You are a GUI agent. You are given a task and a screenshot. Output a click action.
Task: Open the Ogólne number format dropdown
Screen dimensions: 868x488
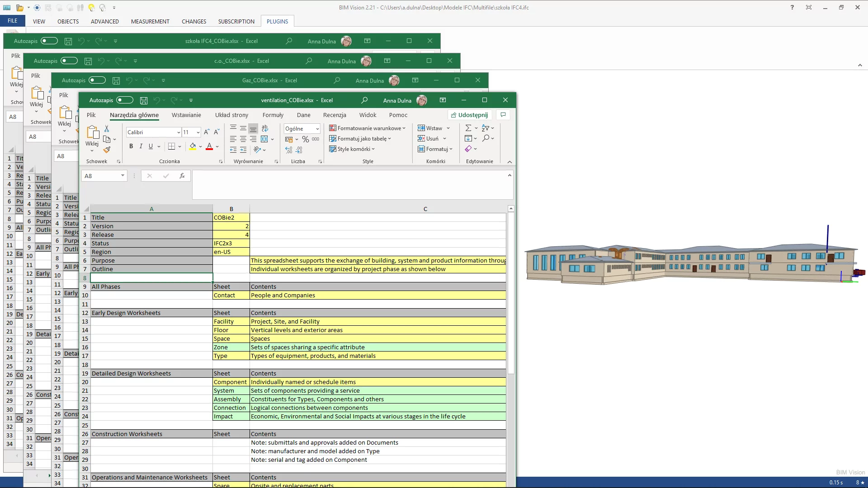tap(317, 129)
